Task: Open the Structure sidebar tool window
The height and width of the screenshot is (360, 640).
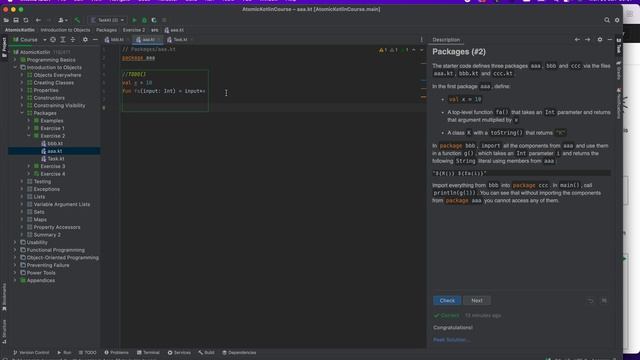Action: [4, 330]
